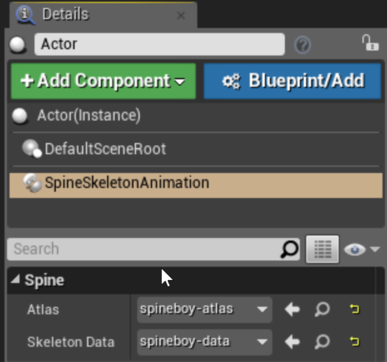Reset Atlas to default with yellow arrow
The width and height of the screenshot is (387, 362).
[x=355, y=309]
